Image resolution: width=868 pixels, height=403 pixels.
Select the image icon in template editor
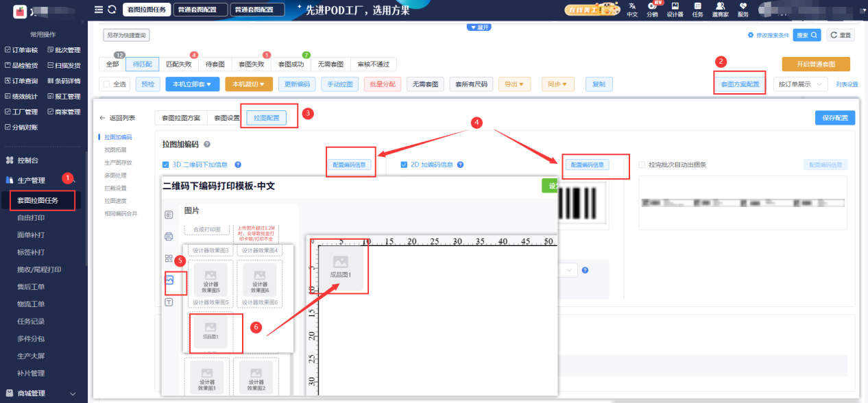(x=169, y=280)
